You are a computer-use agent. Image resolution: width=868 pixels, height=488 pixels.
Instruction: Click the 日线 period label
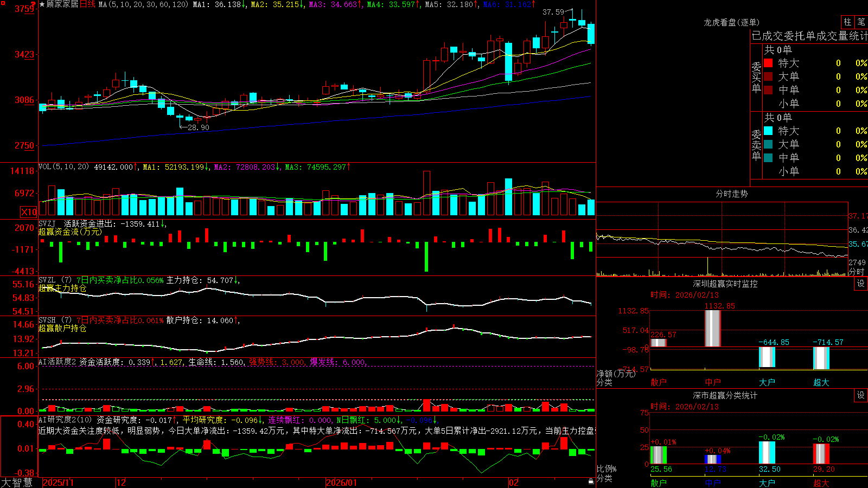pyautogui.click(x=87, y=4)
